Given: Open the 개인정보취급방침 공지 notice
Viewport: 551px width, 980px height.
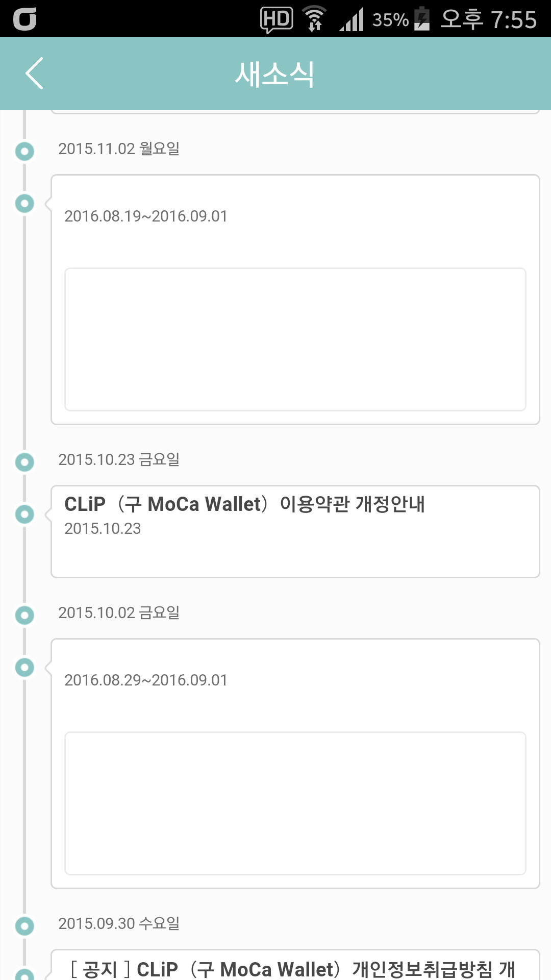Looking at the screenshot, I should pyautogui.click(x=295, y=967).
